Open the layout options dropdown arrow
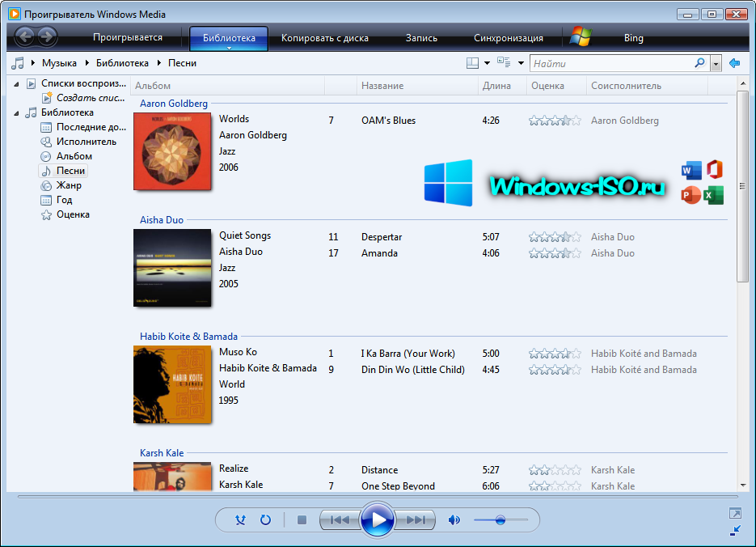756x547 pixels. (487, 63)
